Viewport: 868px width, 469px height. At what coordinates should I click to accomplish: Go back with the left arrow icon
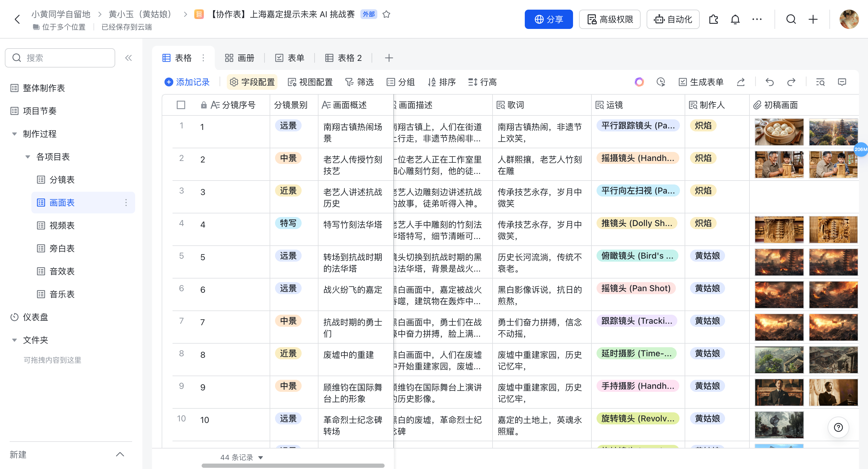[17, 19]
